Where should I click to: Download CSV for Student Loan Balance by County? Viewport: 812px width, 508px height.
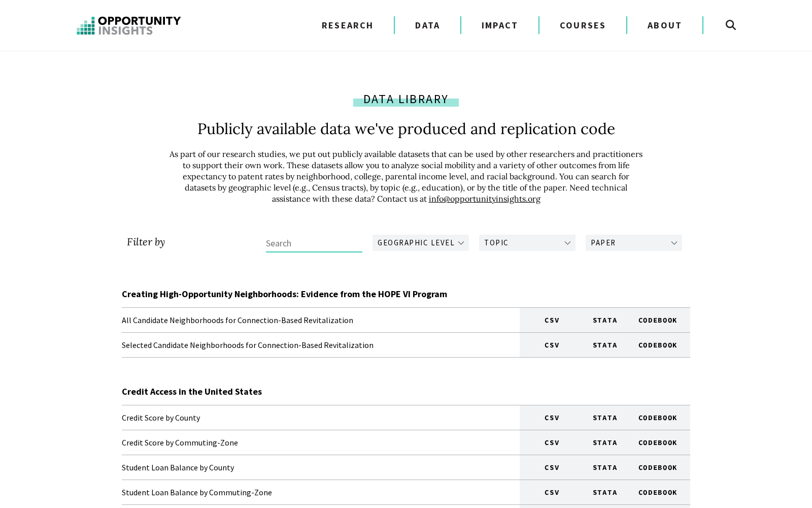point(552,467)
